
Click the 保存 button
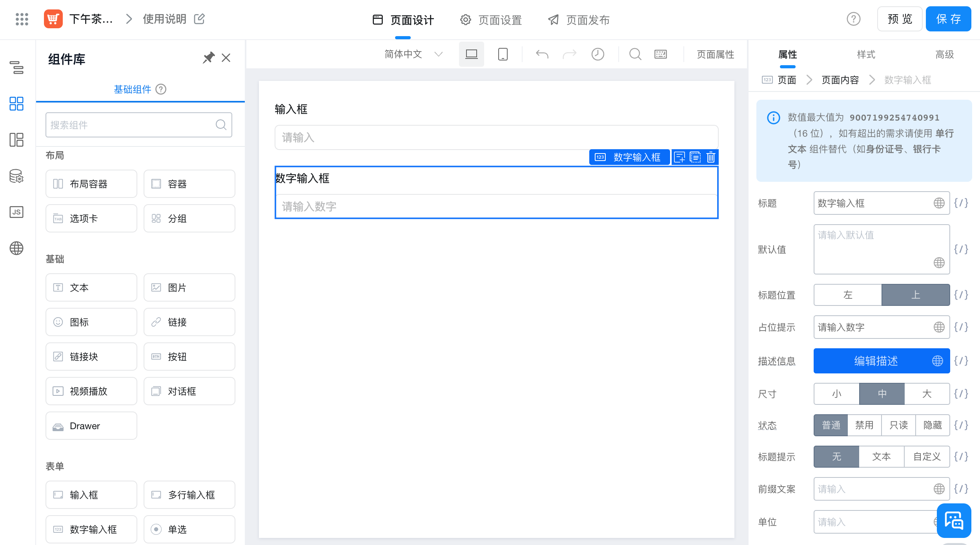coord(948,19)
